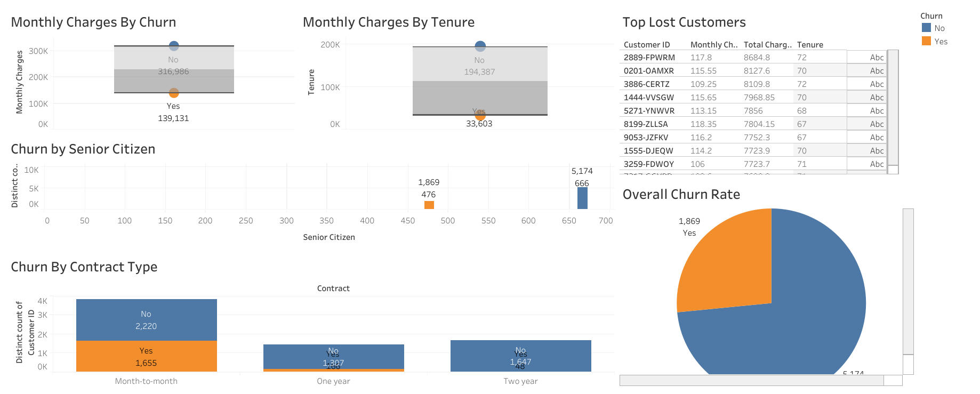Click the orange Yes legend swatch
The width and height of the screenshot is (980, 394).
[x=926, y=41]
